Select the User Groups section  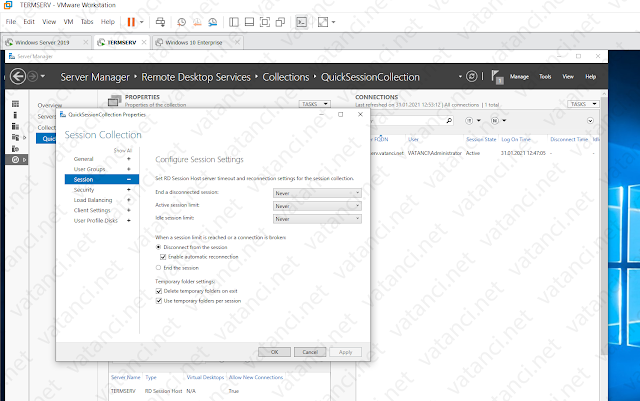pyautogui.click(x=89, y=169)
